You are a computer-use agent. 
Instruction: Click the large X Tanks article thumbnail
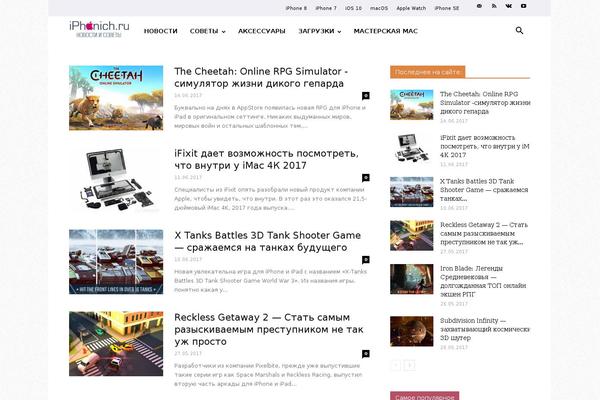click(116, 262)
